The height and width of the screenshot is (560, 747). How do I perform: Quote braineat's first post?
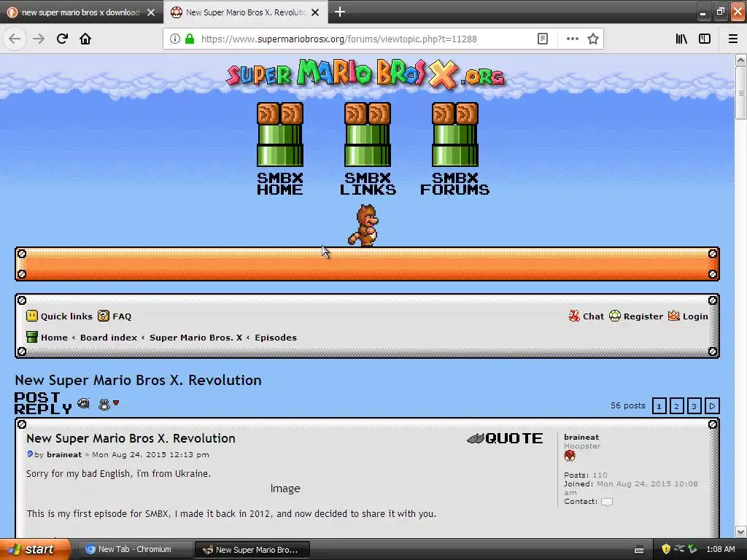(505, 438)
